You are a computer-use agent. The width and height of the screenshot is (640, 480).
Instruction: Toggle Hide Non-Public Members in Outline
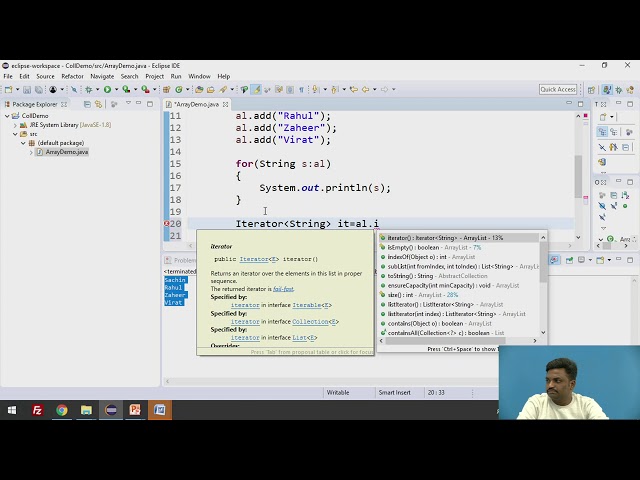pos(625,206)
